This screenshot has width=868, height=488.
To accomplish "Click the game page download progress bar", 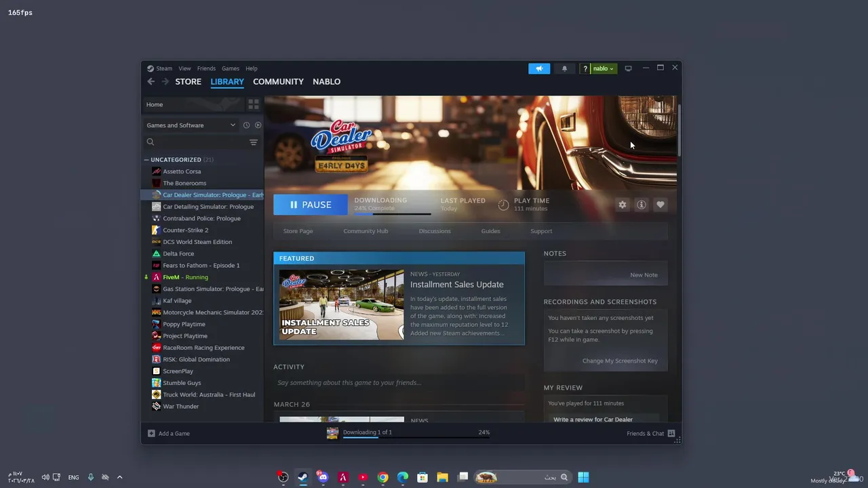I will tap(393, 214).
